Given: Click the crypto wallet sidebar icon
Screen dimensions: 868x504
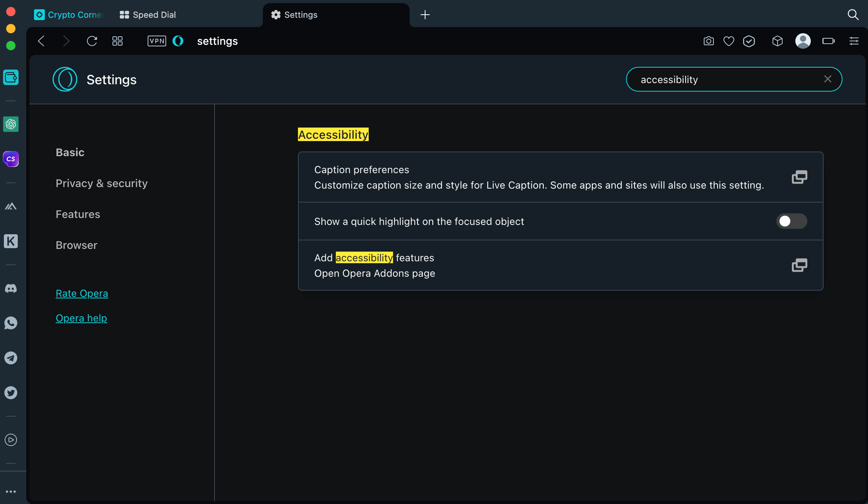Looking at the screenshot, I should point(11,77).
